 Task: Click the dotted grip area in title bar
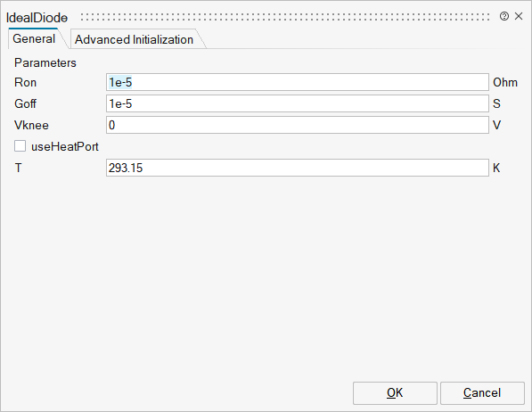tap(285, 17)
